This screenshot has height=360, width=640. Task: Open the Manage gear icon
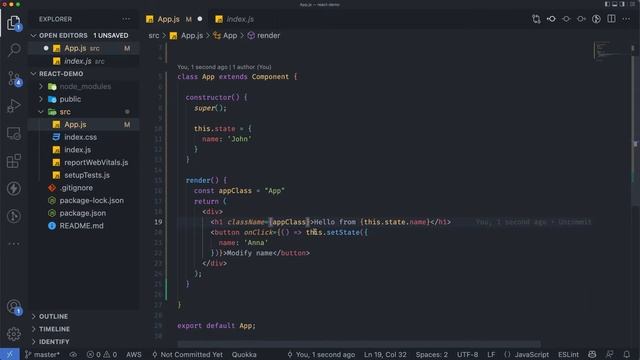[14, 334]
